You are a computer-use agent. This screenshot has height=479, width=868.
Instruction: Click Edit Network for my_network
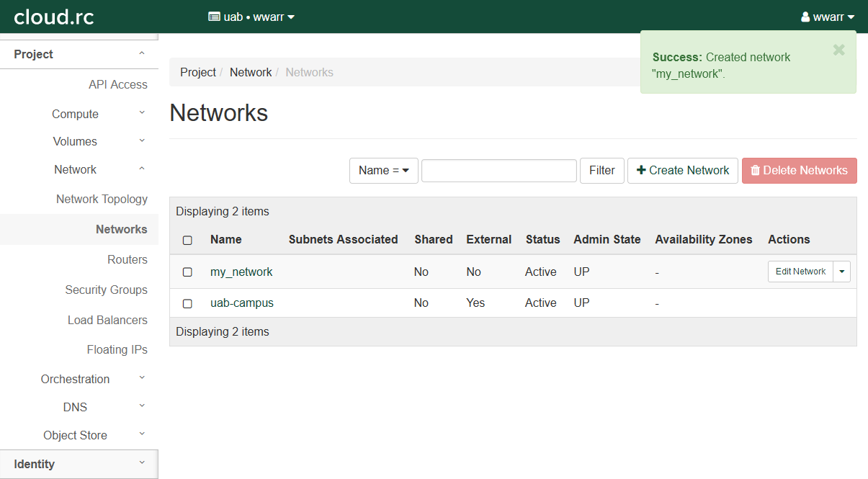(800, 272)
